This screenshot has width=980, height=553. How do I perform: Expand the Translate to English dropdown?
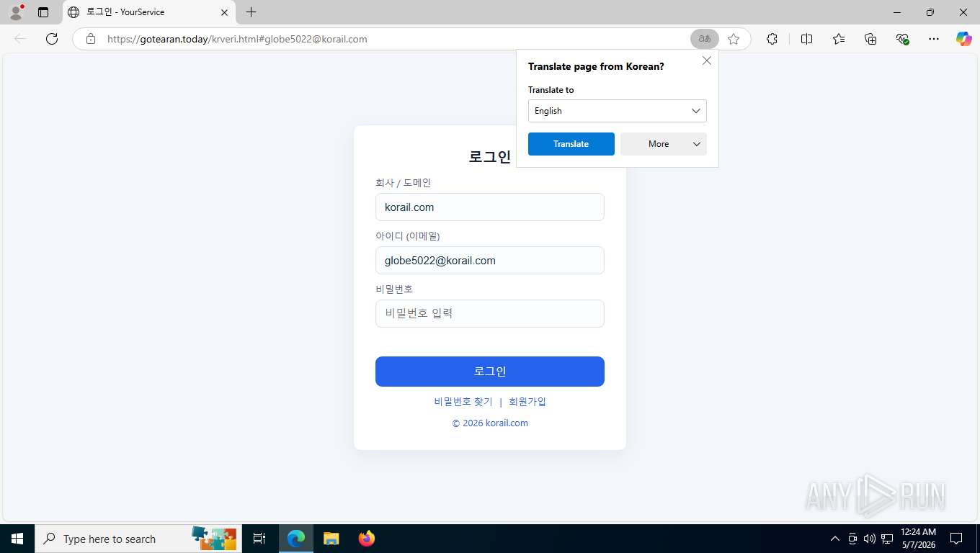tap(618, 111)
